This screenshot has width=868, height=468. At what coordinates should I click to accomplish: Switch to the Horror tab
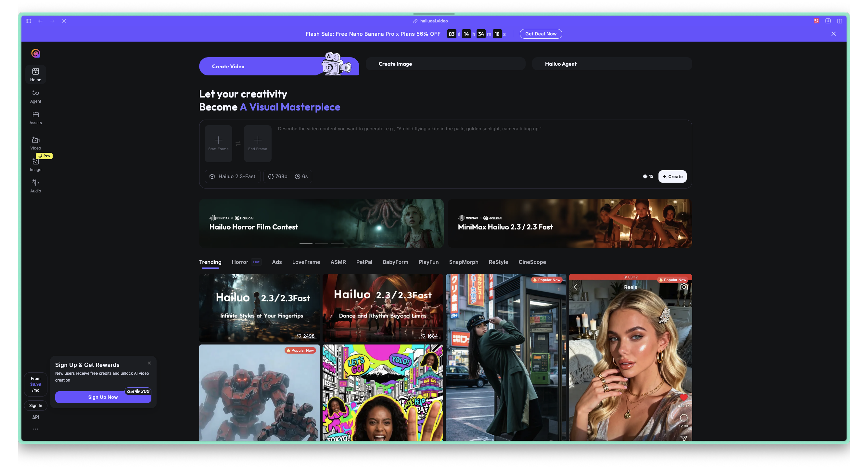click(x=239, y=262)
